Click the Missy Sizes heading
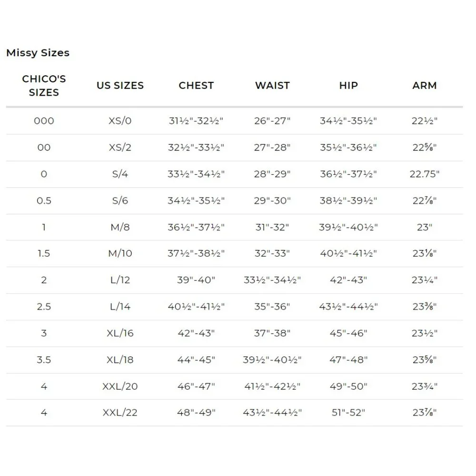 pos(38,53)
